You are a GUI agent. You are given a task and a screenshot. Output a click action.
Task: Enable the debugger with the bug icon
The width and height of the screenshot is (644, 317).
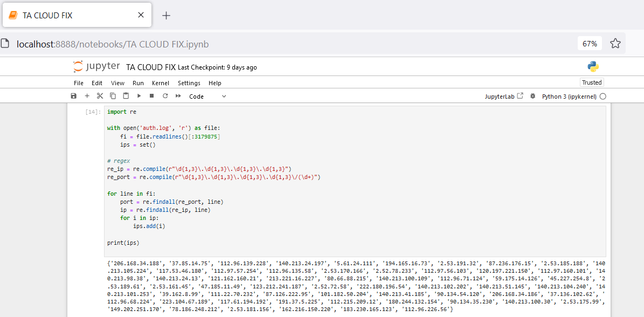[532, 96]
